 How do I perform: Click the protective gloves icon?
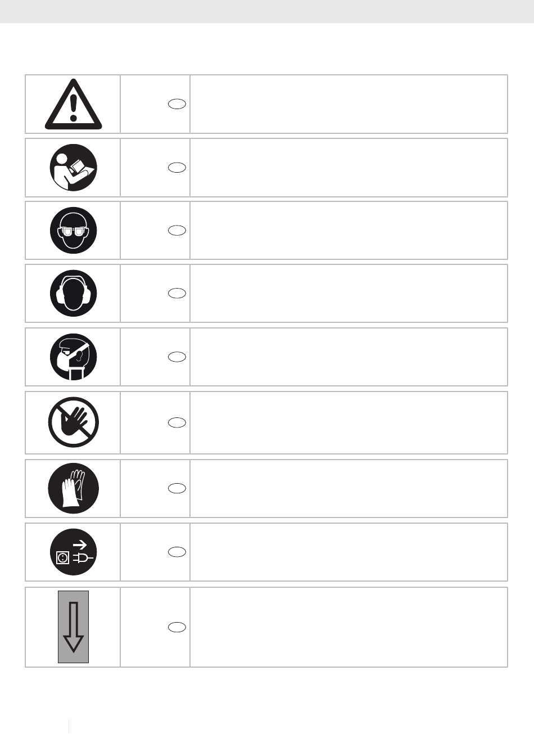pos(73,488)
